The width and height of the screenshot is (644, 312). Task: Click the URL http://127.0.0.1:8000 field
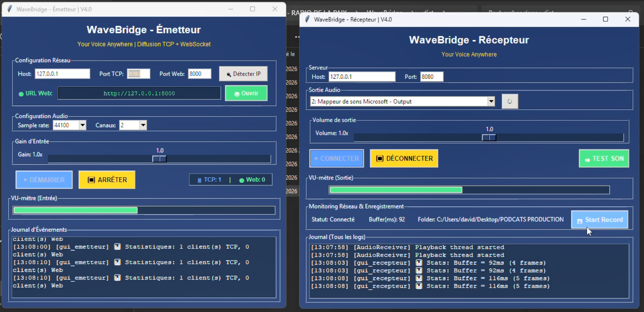pyautogui.click(x=139, y=93)
